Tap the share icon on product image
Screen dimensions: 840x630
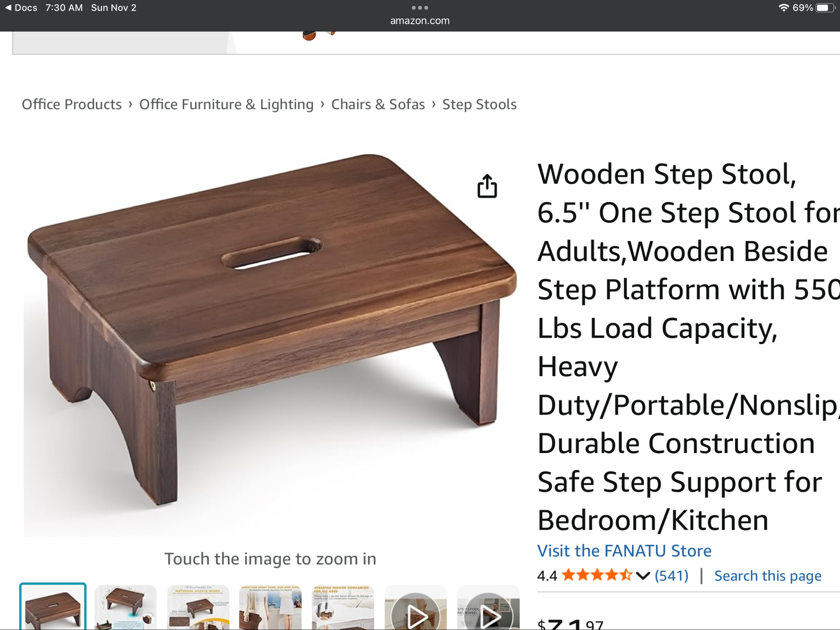tap(487, 186)
